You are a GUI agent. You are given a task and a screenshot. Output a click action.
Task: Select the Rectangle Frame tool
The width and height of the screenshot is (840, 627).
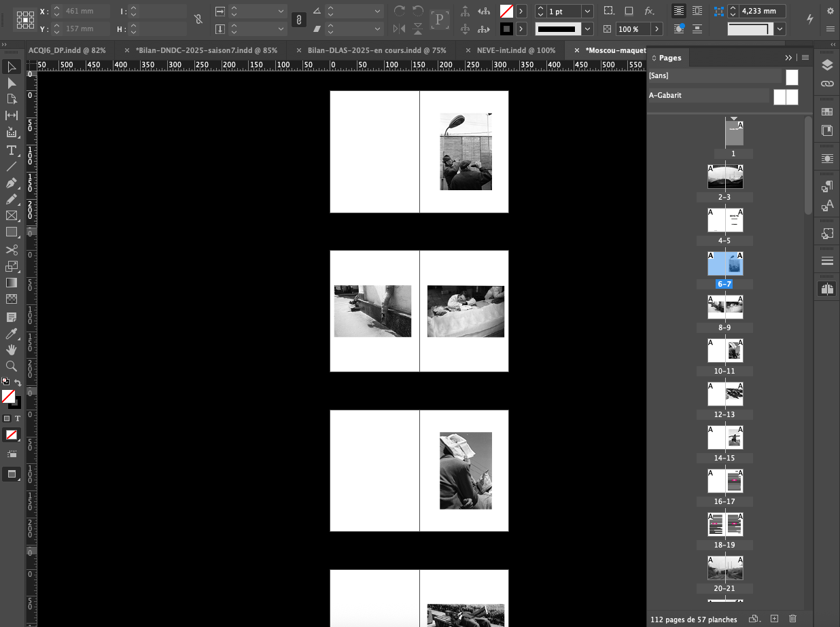coord(12,216)
